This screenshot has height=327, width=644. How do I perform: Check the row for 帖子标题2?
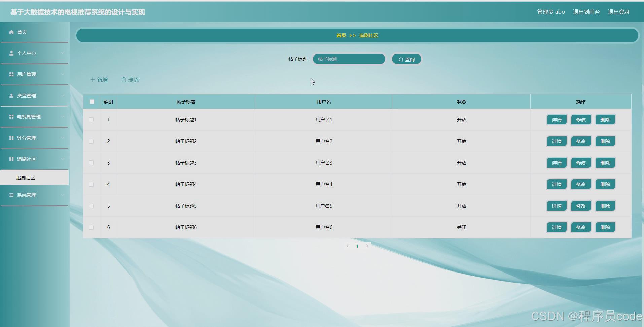pyautogui.click(x=91, y=141)
